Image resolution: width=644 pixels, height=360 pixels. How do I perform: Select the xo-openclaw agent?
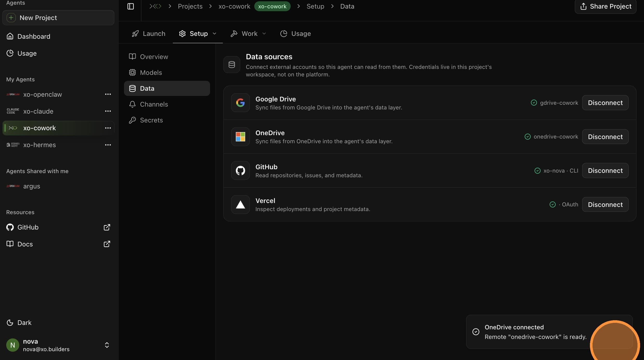43,94
